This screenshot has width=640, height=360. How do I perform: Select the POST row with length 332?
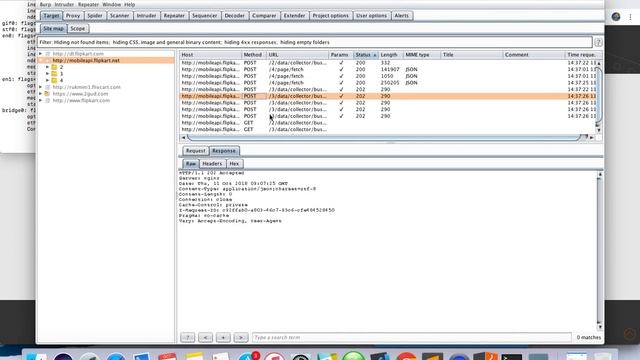(x=388, y=63)
